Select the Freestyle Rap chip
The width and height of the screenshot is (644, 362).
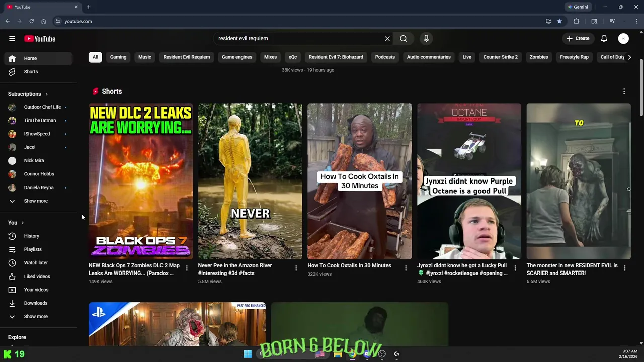pos(574,57)
